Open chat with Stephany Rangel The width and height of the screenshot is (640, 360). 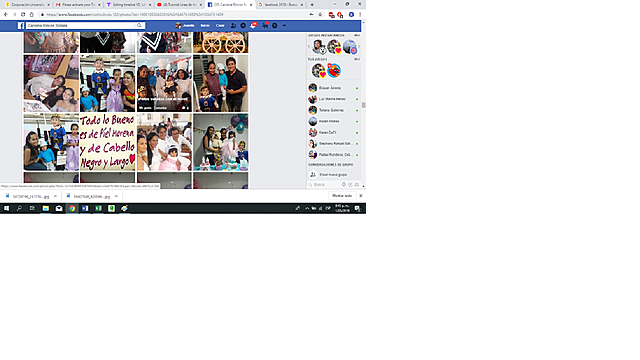(333, 144)
